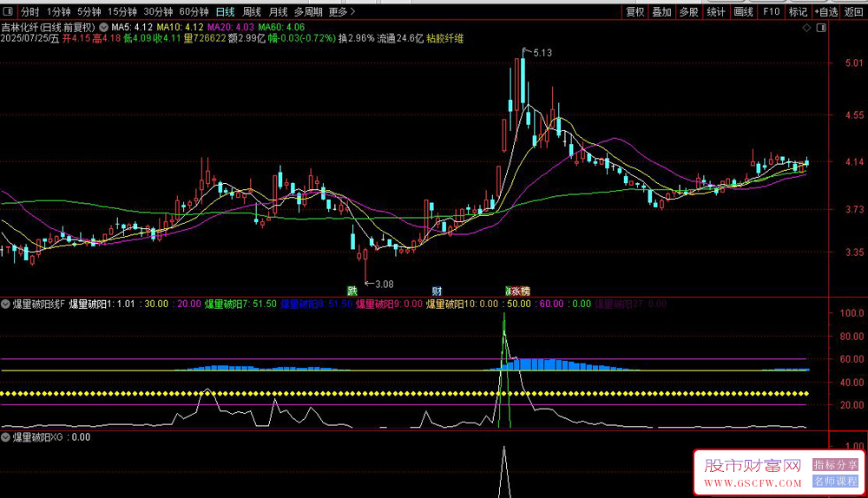Click the 标记 mark button

click(x=799, y=11)
